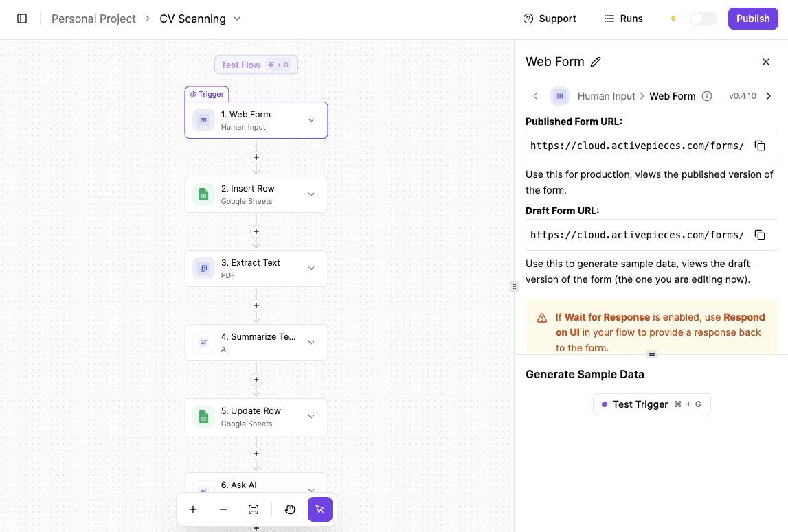Run Test Trigger to generate sample data
Image resolution: width=788 pixels, height=532 pixels.
[651, 404]
